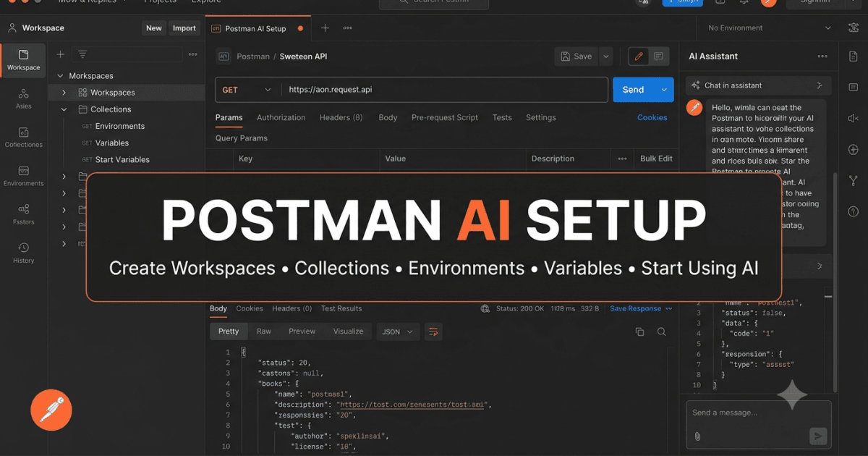This screenshot has width=868, height=456.
Task: Open the Save Response dropdown
Action: pyautogui.click(x=641, y=308)
